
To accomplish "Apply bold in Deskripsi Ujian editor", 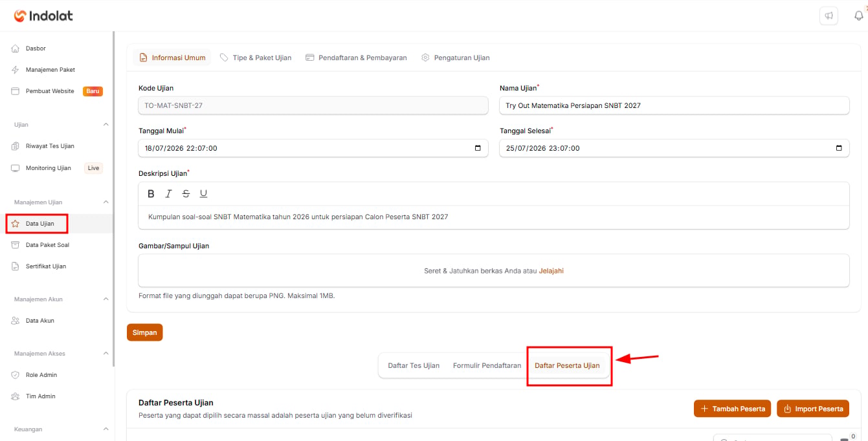I will (151, 193).
